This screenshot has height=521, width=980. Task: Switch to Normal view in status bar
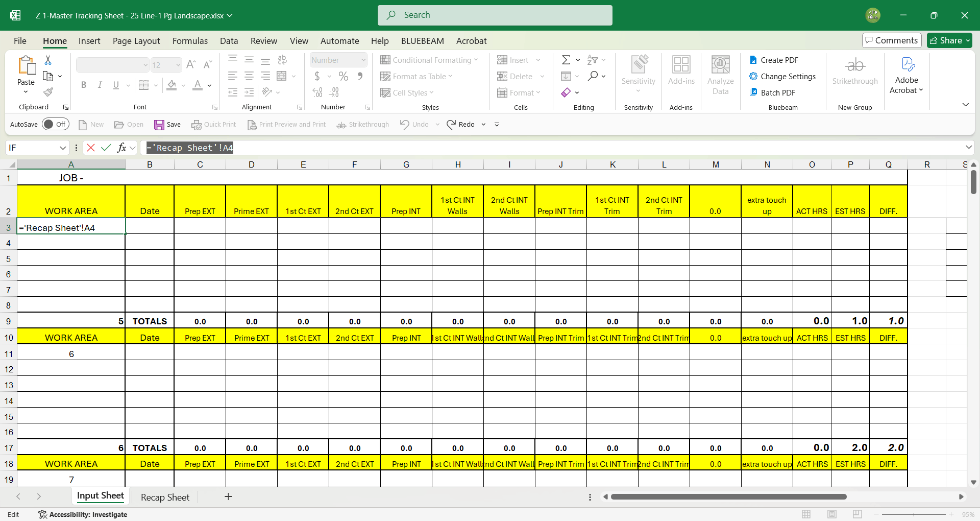coord(806,514)
